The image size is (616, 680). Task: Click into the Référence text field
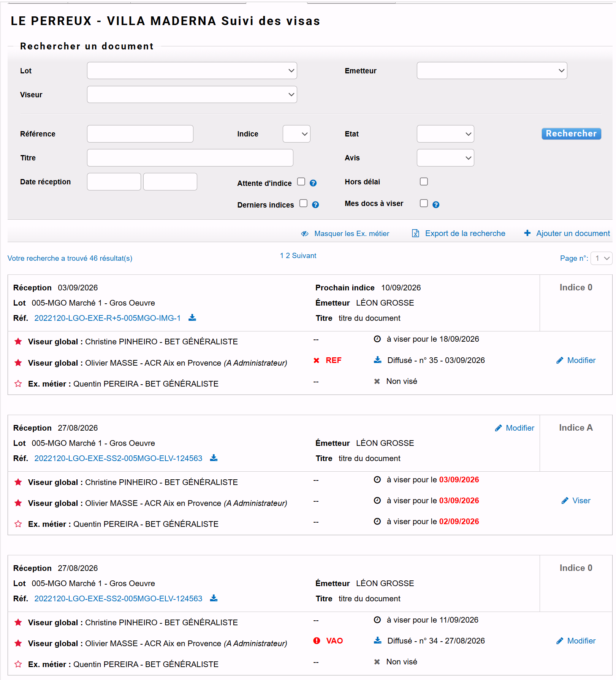pyautogui.click(x=140, y=134)
